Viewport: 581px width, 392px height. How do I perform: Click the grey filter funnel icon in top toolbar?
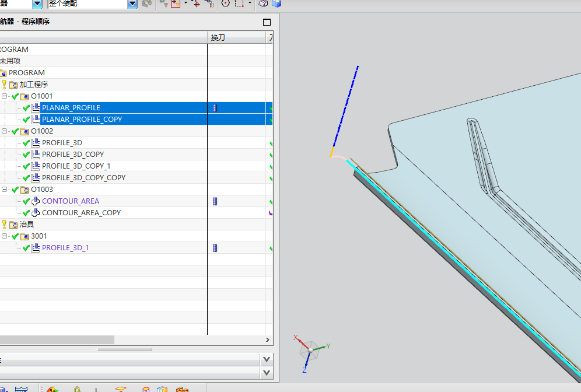pos(164,3)
